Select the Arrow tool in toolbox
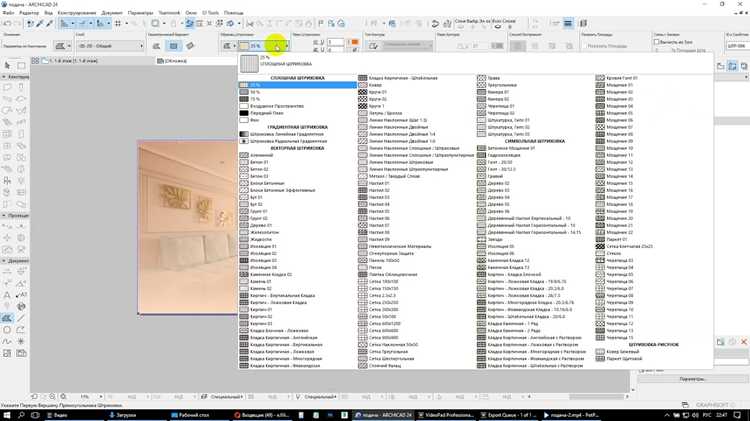 [7, 65]
